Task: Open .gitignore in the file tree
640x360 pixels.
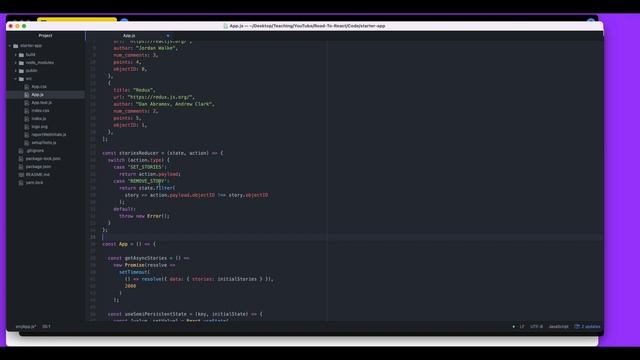Action: pyautogui.click(x=35, y=151)
